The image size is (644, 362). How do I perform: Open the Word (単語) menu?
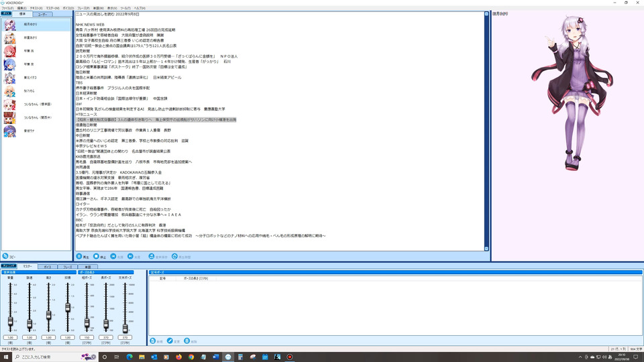pos(99,8)
